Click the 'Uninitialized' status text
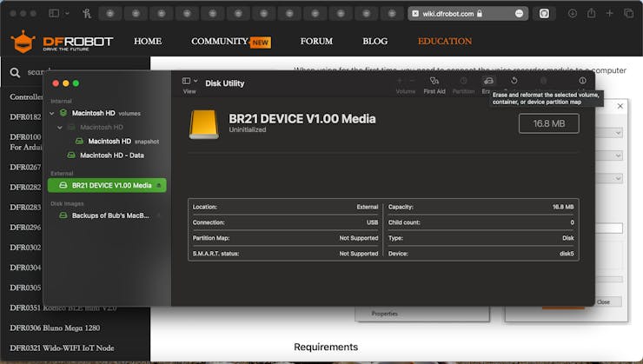This screenshot has height=364, width=643. click(x=248, y=130)
